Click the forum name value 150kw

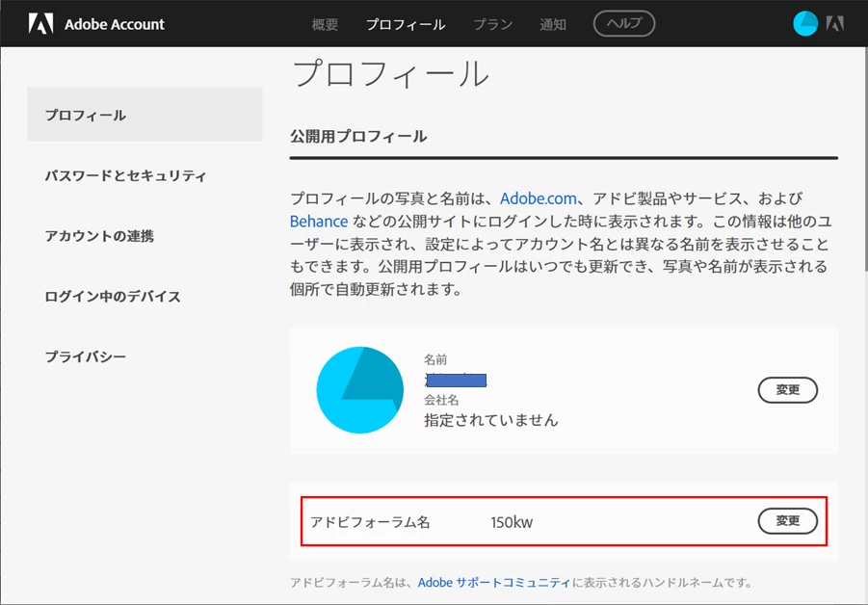(x=512, y=522)
